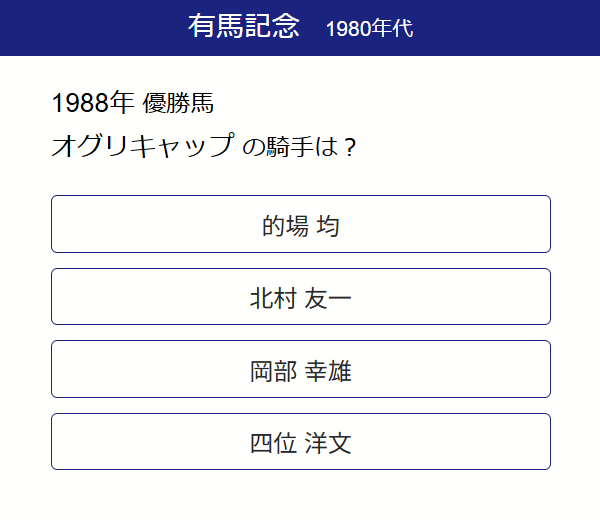Tap the top jockey answer button

point(300,224)
